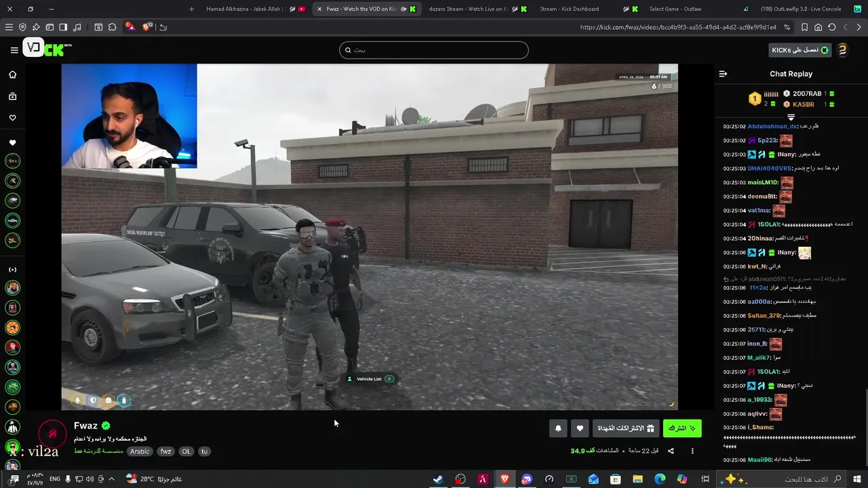Image resolution: width=868 pixels, height=488 pixels.
Task: Open the browse icon below home in sidebar
Action: [x=12, y=97]
